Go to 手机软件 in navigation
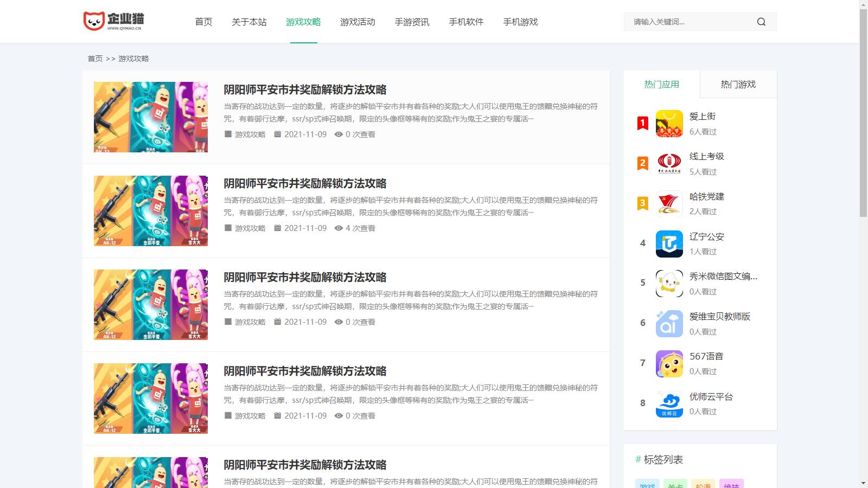The width and height of the screenshot is (868, 488). pos(466,22)
